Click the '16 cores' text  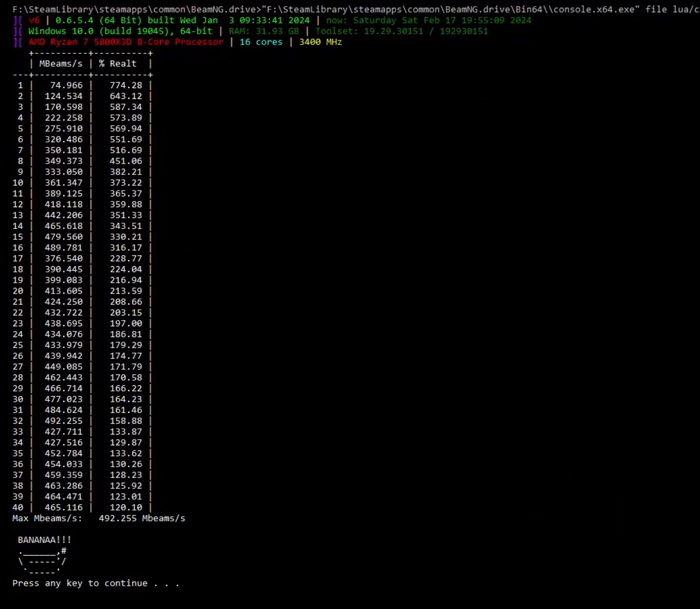pyautogui.click(x=261, y=42)
